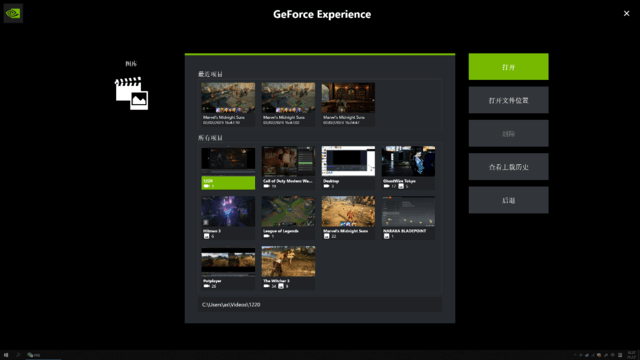Click the video camera icon under The Witcher 3
640x360 pixels.
(267, 286)
